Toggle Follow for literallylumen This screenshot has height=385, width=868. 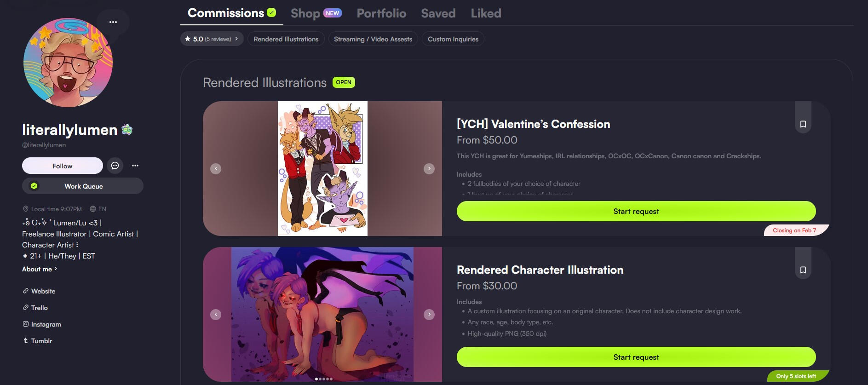[x=63, y=166]
